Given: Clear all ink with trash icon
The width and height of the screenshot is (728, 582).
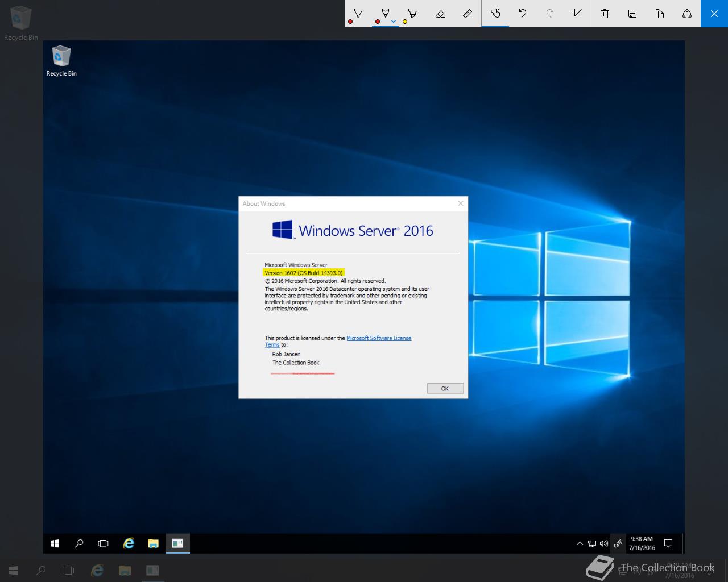Looking at the screenshot, I should point(605,14).
